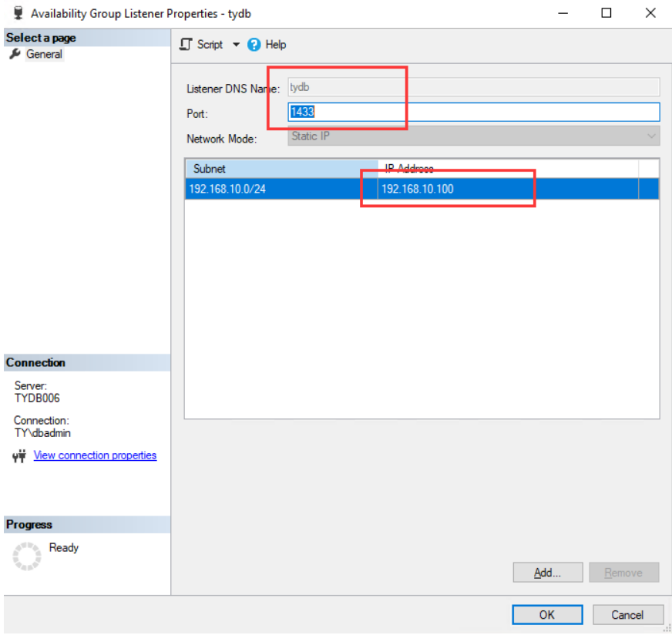Click the progress spinner indicator
Image resolution: width=672 pixels, height=635 pixels.
[x=27, y=556]
